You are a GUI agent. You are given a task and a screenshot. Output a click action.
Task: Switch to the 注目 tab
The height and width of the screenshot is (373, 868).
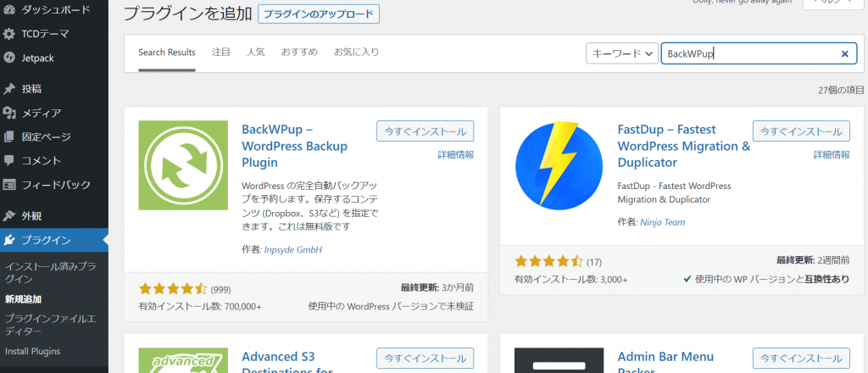[221, 53]
